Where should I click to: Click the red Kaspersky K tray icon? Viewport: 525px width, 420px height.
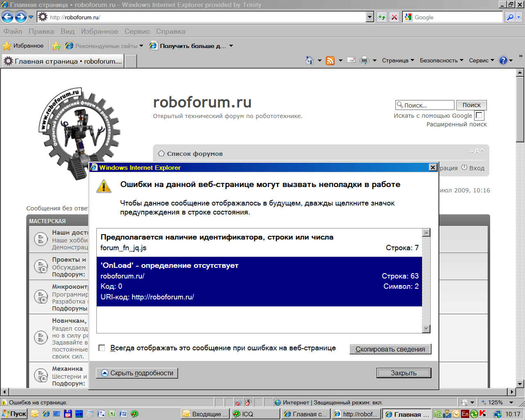tap(483, 414)
